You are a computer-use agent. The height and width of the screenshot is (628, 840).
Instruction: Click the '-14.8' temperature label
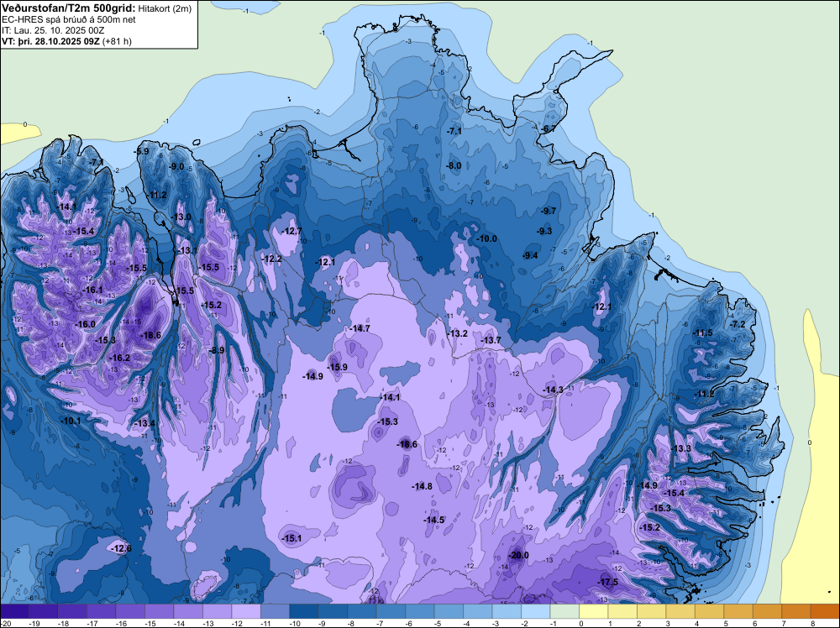coord(423,486)
